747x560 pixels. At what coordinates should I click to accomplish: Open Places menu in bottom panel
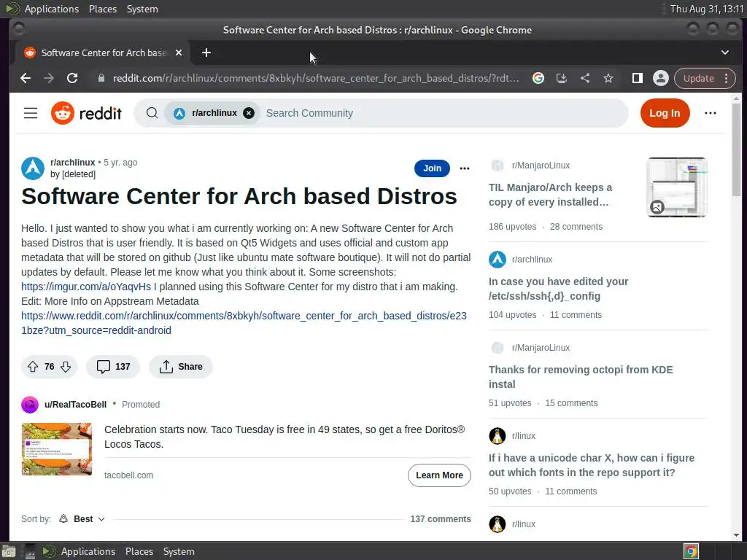click(x=139, y=551)
